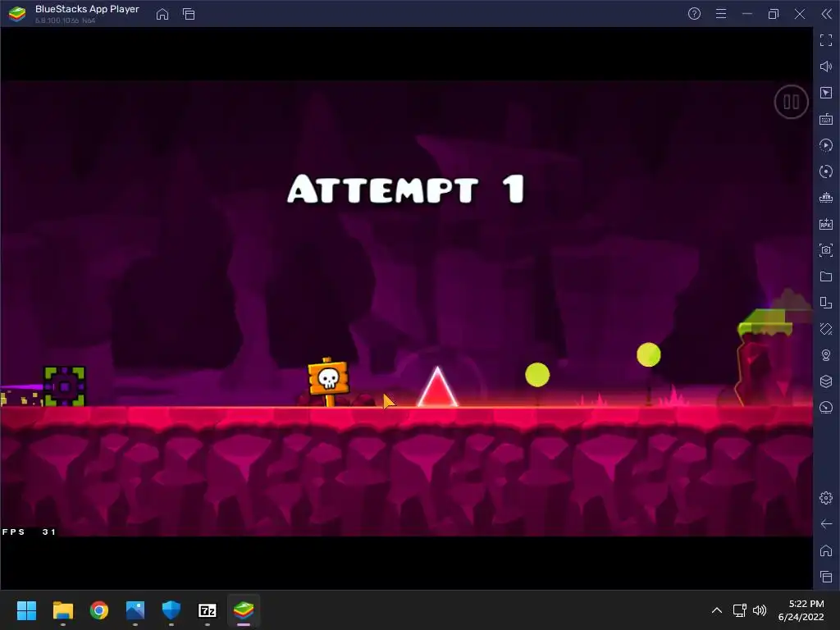Image resolution: width=840 pixels, height=630 pixels.
Task: Open Photos app from taskbar
Action: point(135,610)
